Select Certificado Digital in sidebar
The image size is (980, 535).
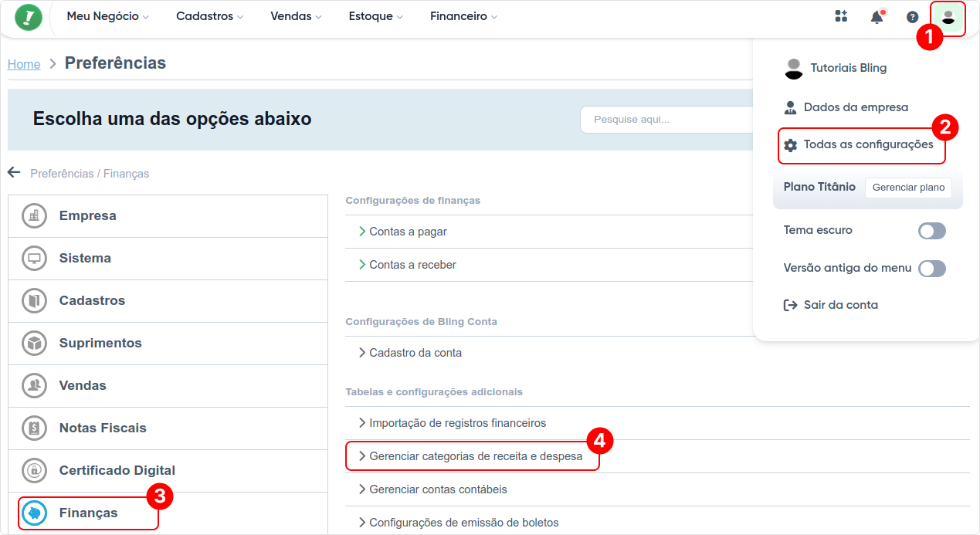click(x=168, y=471)
